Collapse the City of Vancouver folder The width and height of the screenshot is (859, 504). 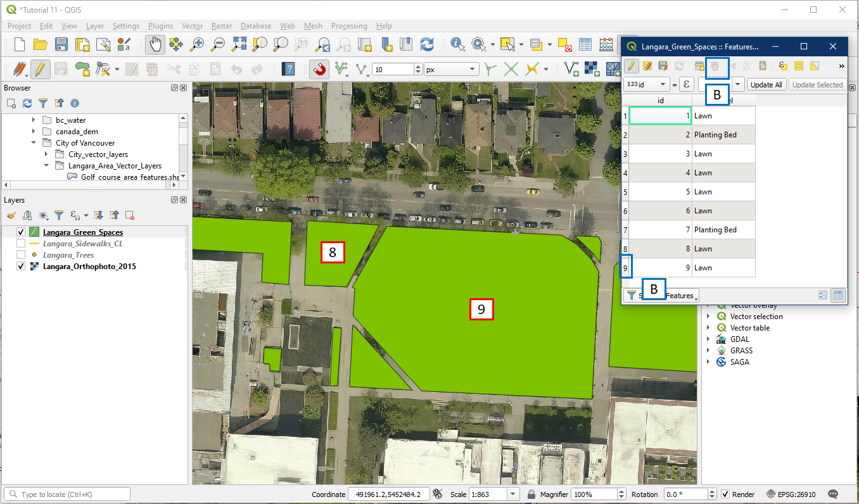[34, 143]
